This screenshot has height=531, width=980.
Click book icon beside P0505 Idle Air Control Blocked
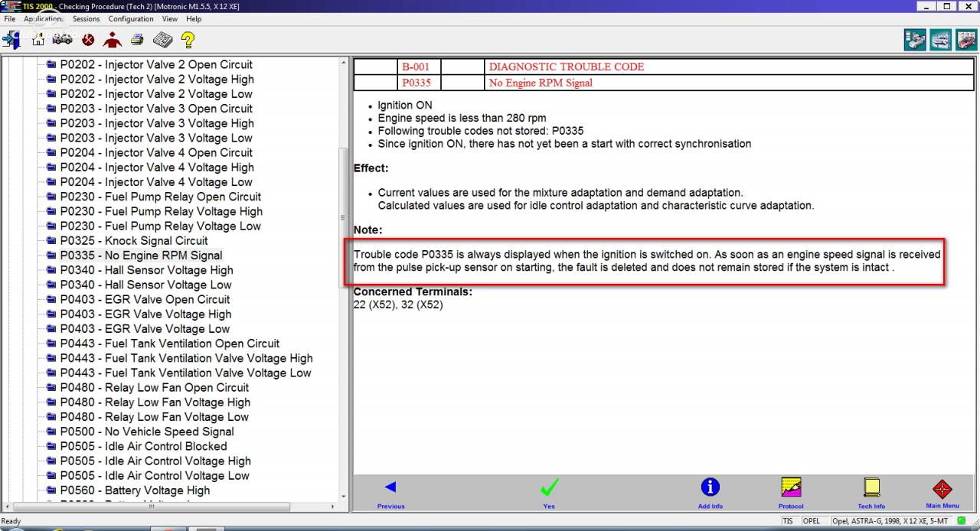(x=51, y=446)
